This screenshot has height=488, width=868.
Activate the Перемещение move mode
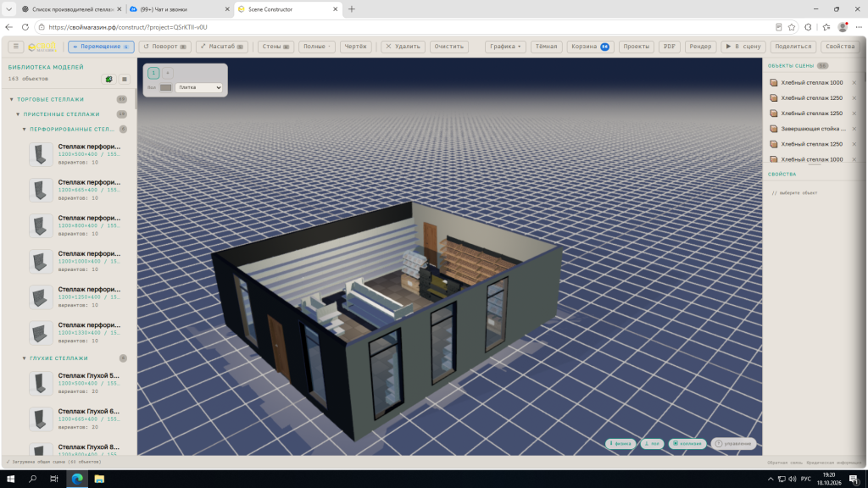tap(101, 47)
